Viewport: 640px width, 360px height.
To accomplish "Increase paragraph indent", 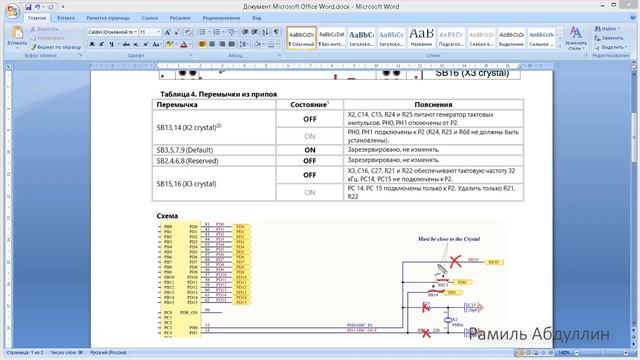I will click(255, 32).
